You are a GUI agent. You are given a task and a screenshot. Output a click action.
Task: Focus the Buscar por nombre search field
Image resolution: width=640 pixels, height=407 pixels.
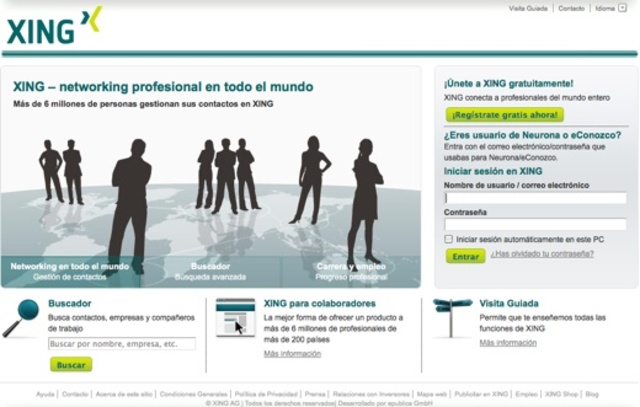tap(122, 344)
